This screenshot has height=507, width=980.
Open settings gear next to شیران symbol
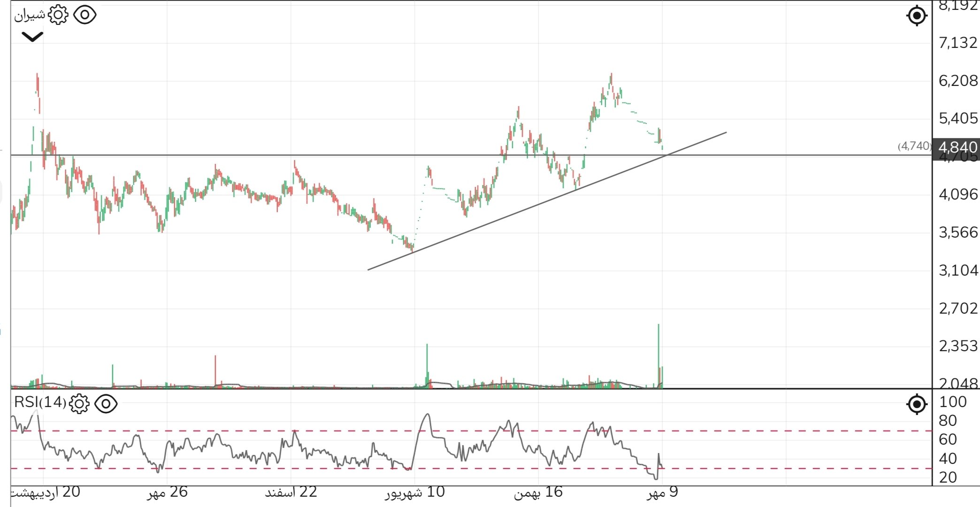pyautogui.click(x=58, y=15)
